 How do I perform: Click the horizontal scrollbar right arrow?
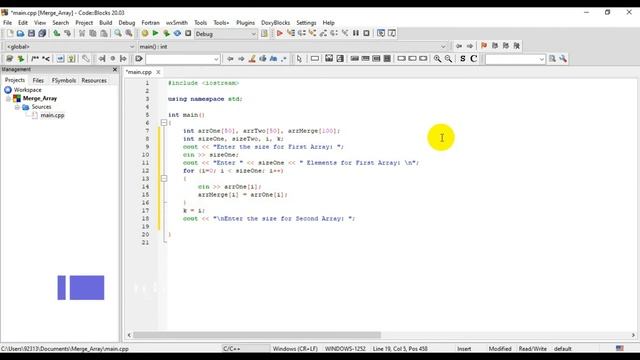coord(633,335)
